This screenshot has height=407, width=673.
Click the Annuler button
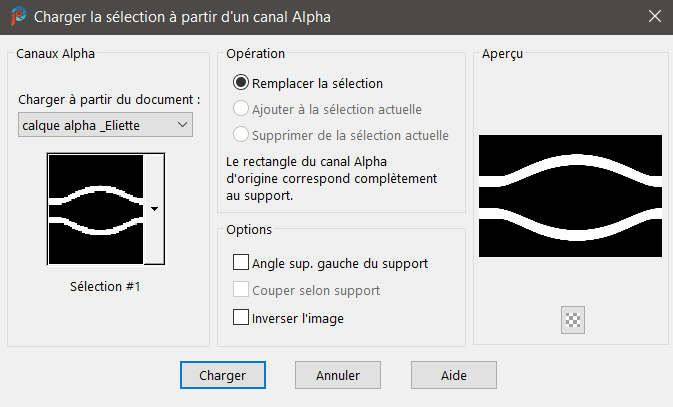click(338, 375)
